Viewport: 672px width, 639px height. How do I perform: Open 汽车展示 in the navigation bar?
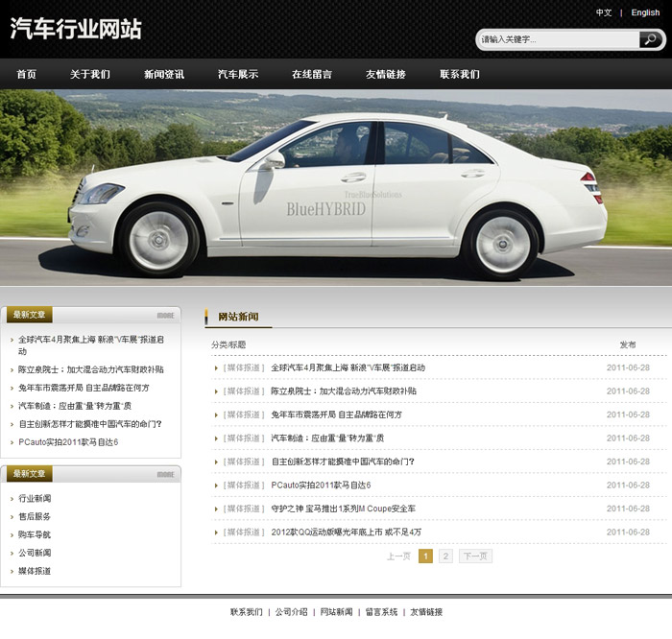(238, 74)
